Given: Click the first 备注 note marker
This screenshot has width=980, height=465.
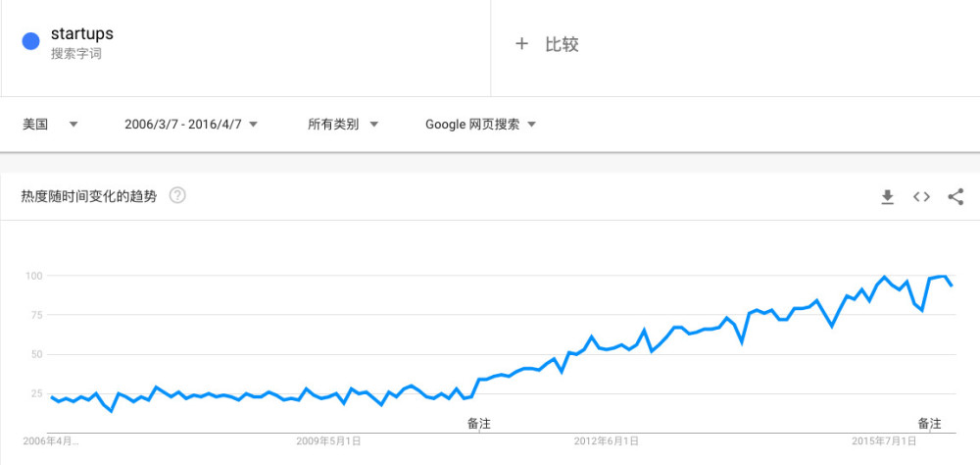Looking at the screenshot, I should 478,424.
